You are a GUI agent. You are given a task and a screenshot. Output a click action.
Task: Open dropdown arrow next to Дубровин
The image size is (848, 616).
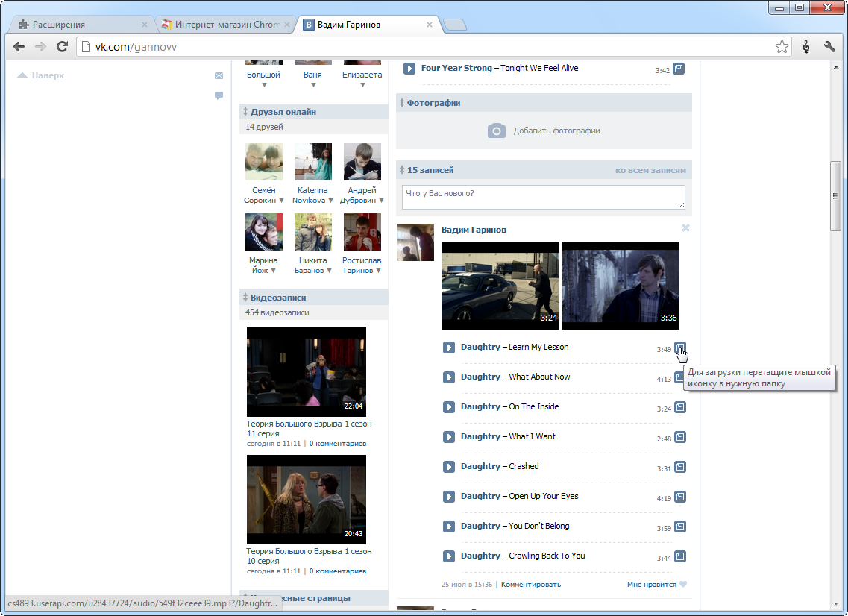(x=381, y=201)
